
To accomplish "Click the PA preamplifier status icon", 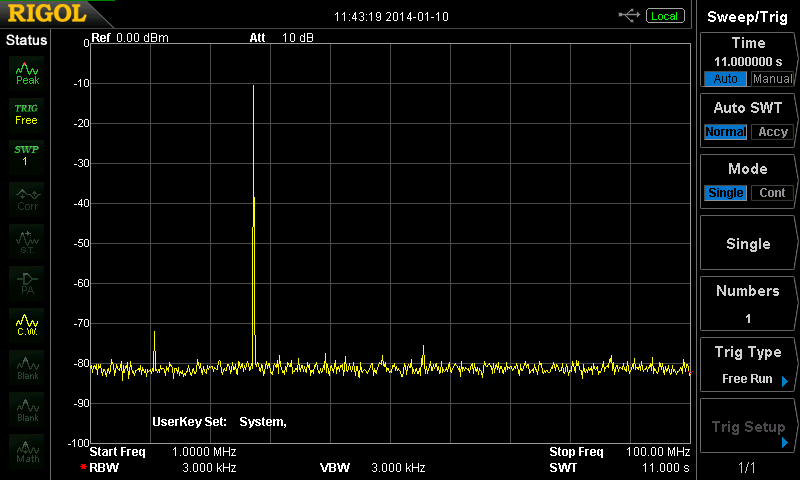I will 27,283.
